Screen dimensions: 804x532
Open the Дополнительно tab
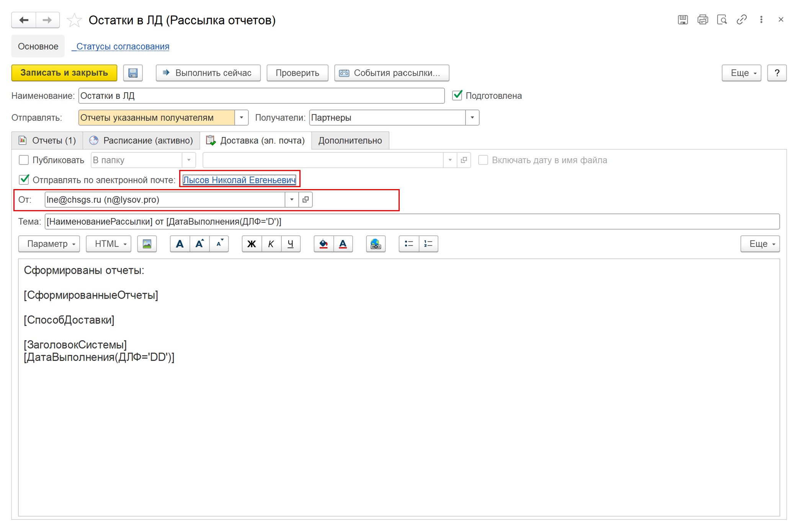point(350,140)
